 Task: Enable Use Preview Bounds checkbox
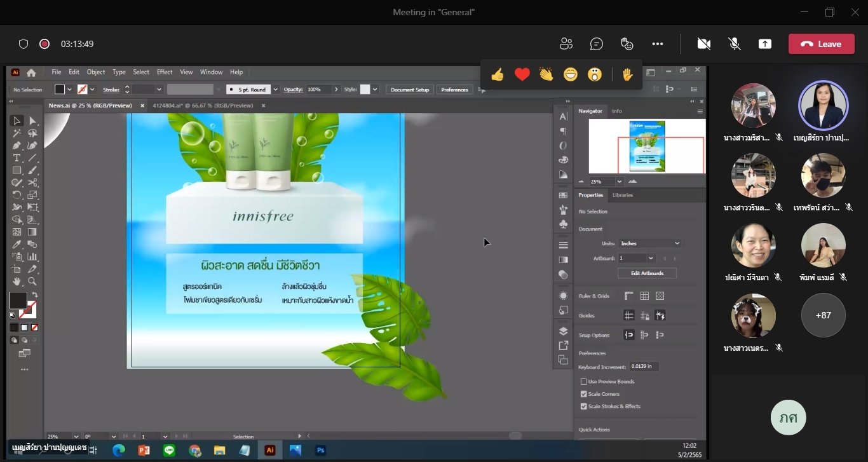pyautogui.click(x=584, y=381)
